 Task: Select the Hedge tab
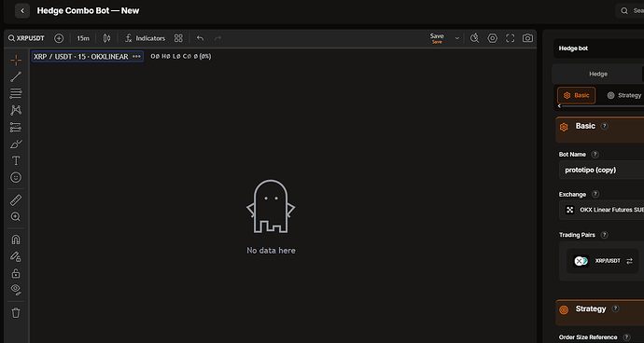coord(598,74)
